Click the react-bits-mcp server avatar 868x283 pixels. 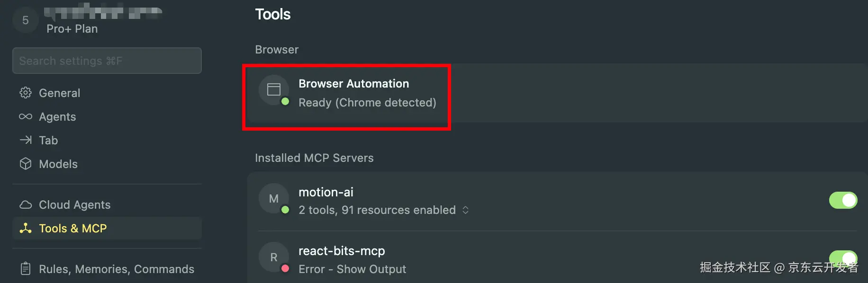click(274, 257)
